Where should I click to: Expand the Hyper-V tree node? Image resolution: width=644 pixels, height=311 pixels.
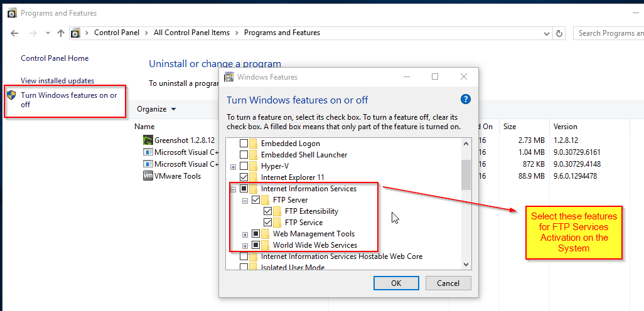tap(233, 167)
